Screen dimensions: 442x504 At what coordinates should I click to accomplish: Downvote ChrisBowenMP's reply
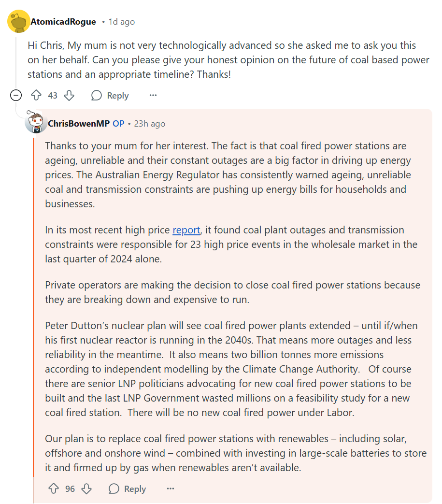tap(86, 489)
